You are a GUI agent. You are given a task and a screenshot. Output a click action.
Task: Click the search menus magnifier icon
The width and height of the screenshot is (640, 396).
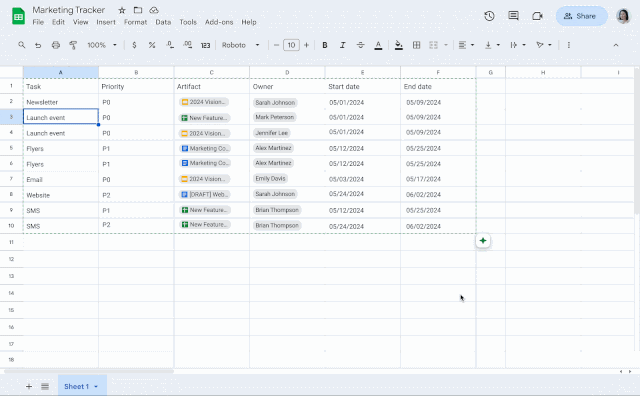(22, 45)
